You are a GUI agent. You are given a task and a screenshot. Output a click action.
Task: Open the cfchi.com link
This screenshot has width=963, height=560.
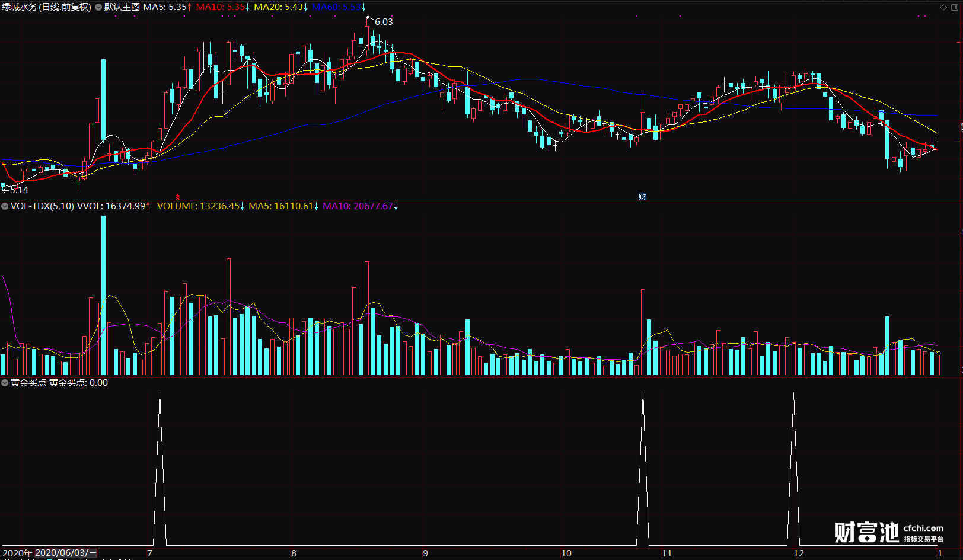click(x=923, y=528)
